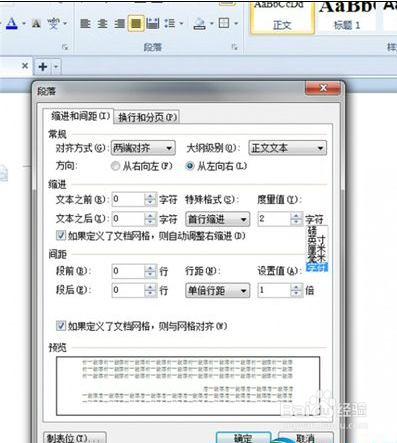The width and height of the screenshot is (397, 443).
Task: Align text right in ribbon
Action: click(x=119, y=23)
